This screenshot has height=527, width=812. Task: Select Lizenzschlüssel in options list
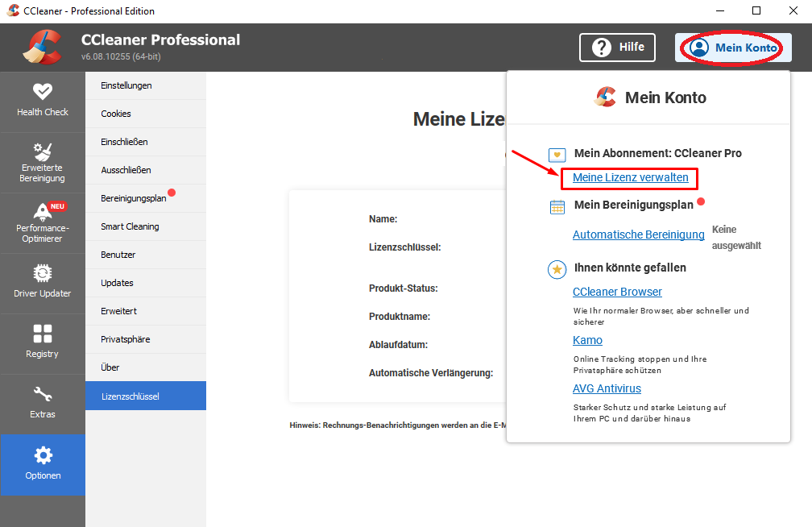[146, 396]
